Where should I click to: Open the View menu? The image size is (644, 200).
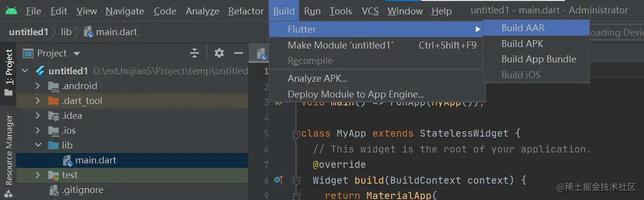pos(87,11)
